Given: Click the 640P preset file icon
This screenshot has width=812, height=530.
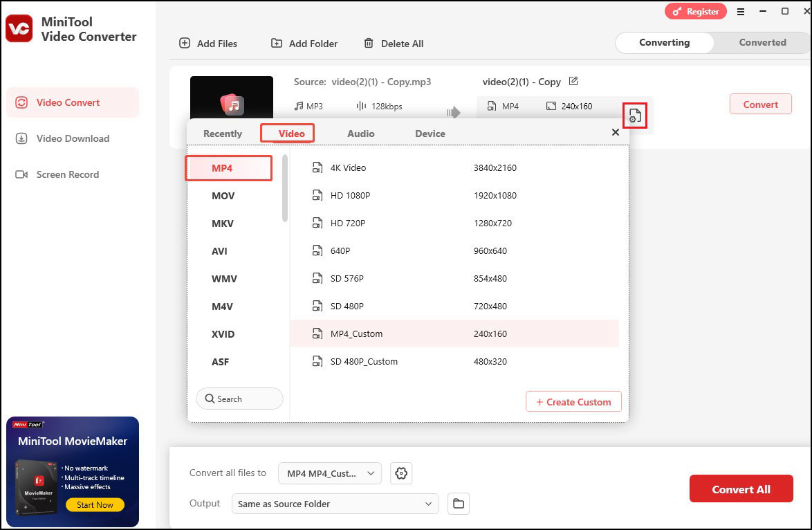Looking at the screenshot, I should click(317, 250).
